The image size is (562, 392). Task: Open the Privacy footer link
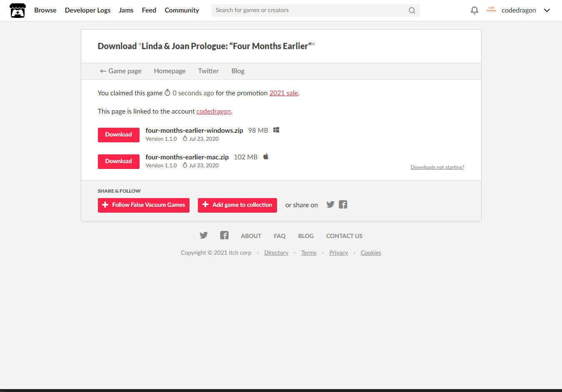(339, 253)
